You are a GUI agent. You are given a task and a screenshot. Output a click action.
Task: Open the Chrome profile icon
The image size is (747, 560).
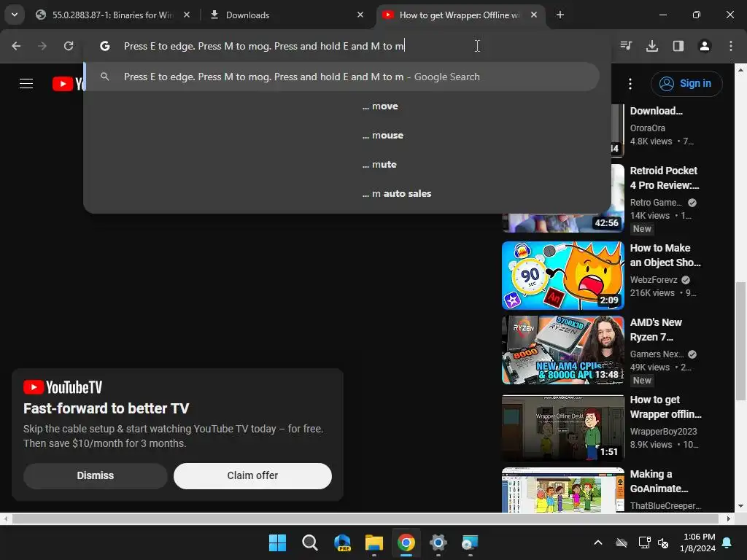click(x=705, y=46)
